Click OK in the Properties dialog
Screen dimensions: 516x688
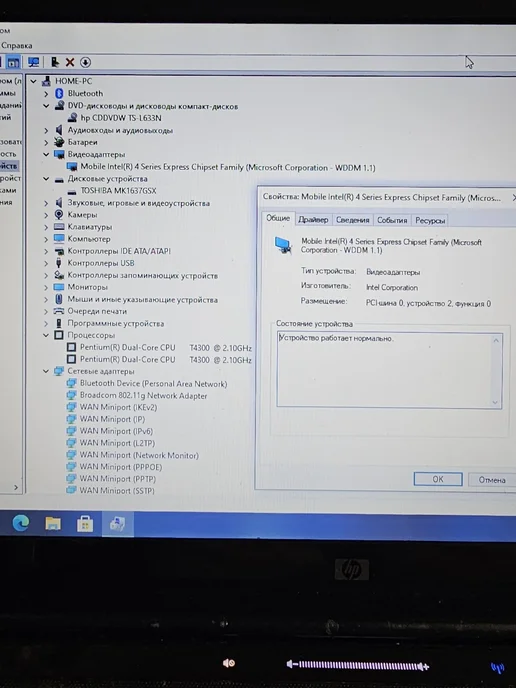(x=438, y=479)
